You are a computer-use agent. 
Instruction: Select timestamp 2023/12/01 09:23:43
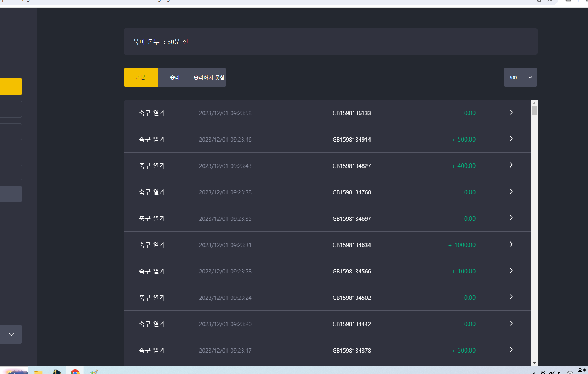click(225, 166)
